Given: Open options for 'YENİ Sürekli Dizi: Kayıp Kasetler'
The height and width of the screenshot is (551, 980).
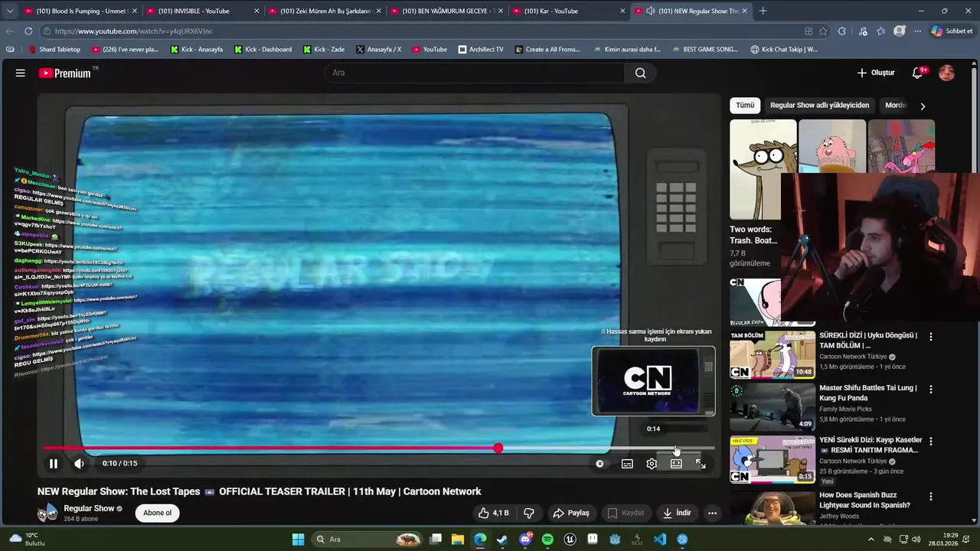Looking at the screenshot, I should click(931, 442).
